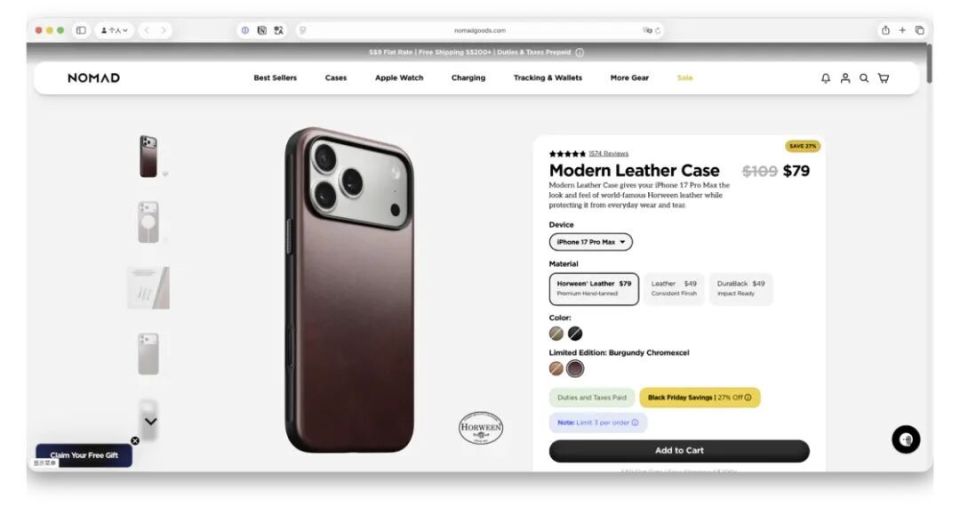This screenshot has width=960, height=507.
Task: Open the 1574 Reviews link
Action: [609, 154]
